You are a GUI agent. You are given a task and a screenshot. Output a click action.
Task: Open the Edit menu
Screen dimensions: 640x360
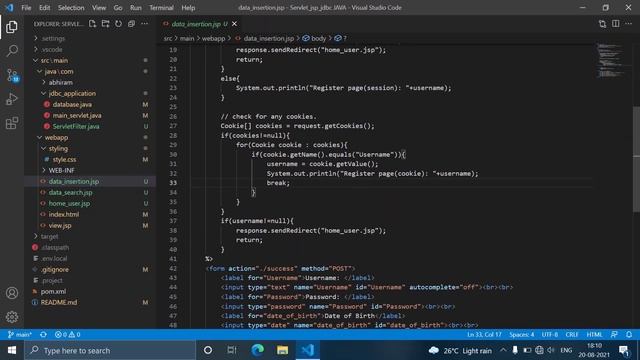[44, 8]
